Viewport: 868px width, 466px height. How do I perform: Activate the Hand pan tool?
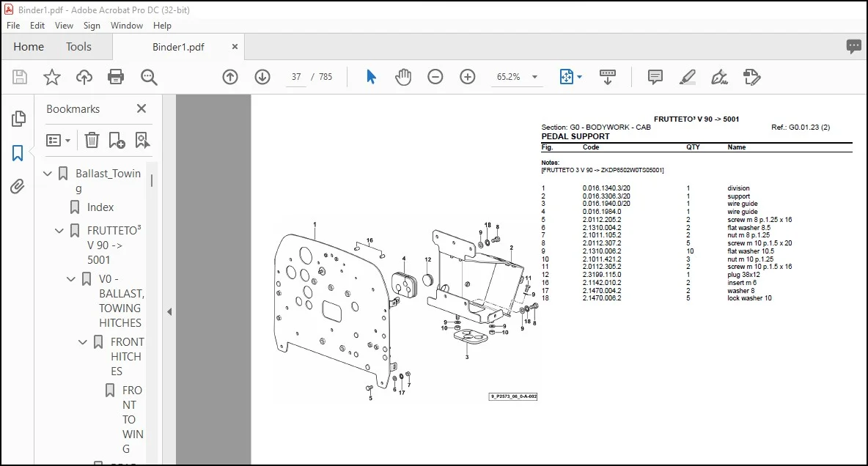coord(403,77)
